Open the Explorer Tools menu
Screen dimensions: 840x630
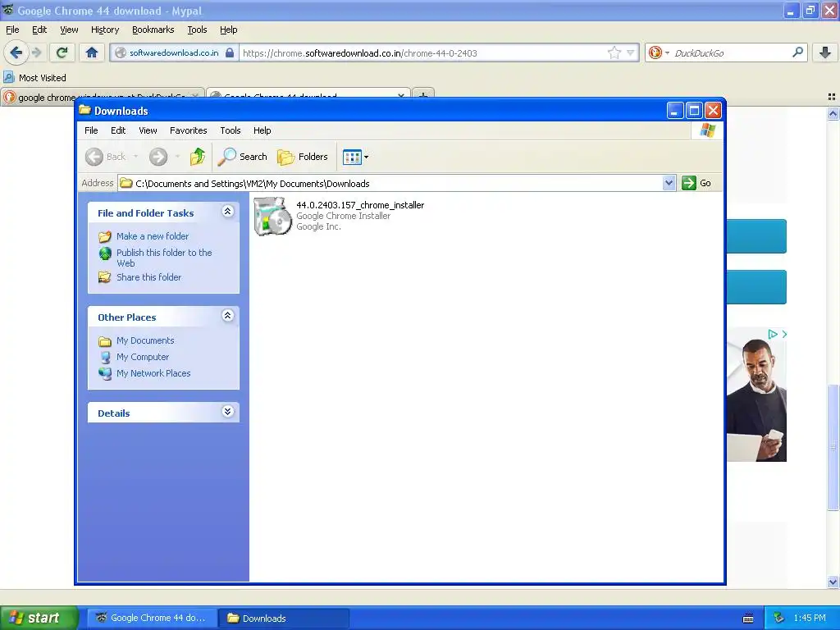pyautogui.click(x=231, y=130)
